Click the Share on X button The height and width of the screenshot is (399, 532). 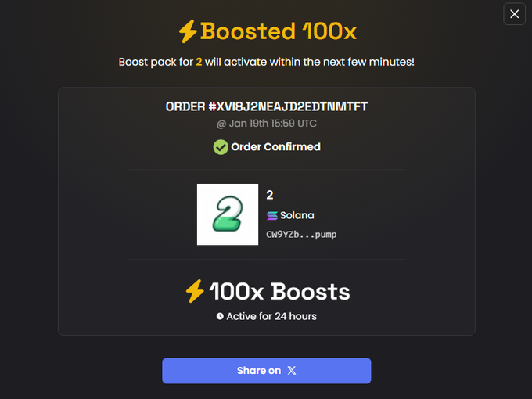266,371
